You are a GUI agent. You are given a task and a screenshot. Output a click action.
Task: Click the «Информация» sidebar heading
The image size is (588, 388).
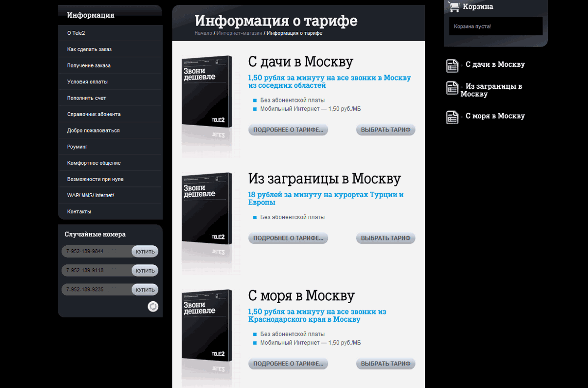pos(91,15)
